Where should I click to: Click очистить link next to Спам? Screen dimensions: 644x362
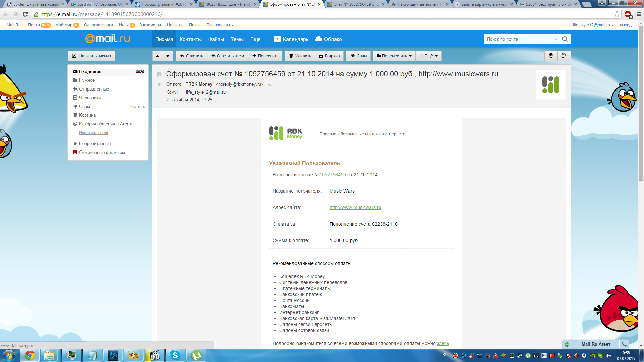tap(137, 107)
